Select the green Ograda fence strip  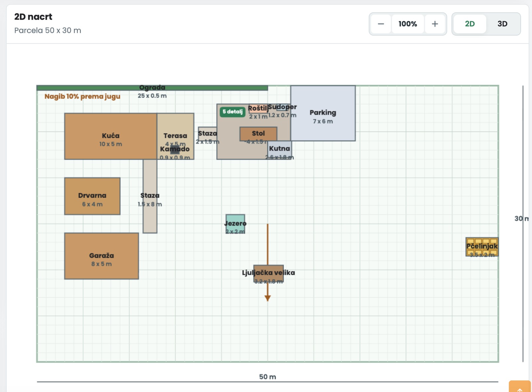pos(152,88)
